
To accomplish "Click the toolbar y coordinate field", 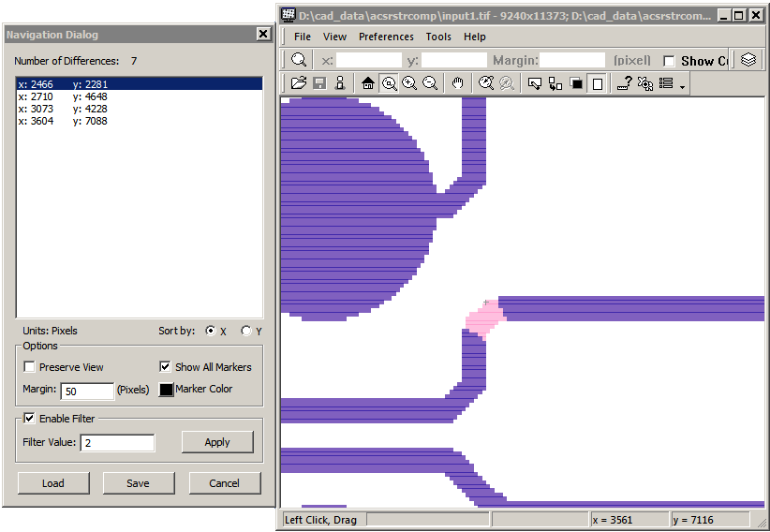I will tap(454, 61).
